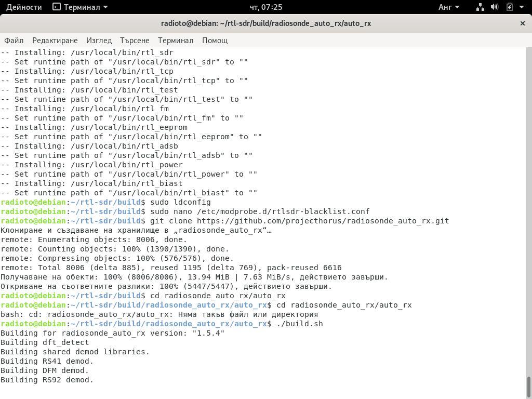Click the rtl_eeprom 'Set runtime path' line

pyautogui.click(x=131, y=137)
